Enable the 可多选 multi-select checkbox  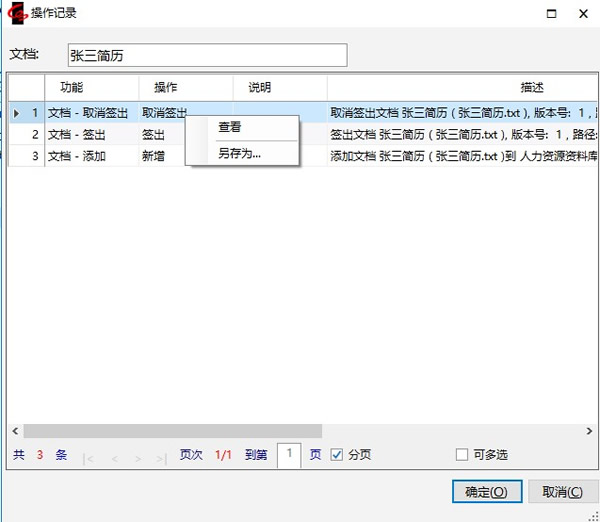(x=461, y=455)
